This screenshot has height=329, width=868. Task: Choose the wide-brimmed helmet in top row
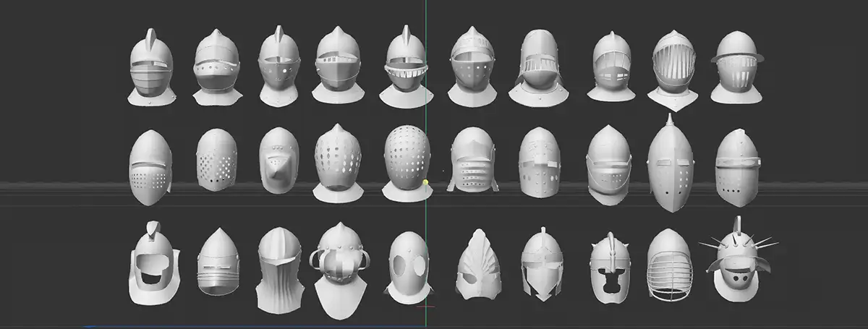tap(737, 69)
